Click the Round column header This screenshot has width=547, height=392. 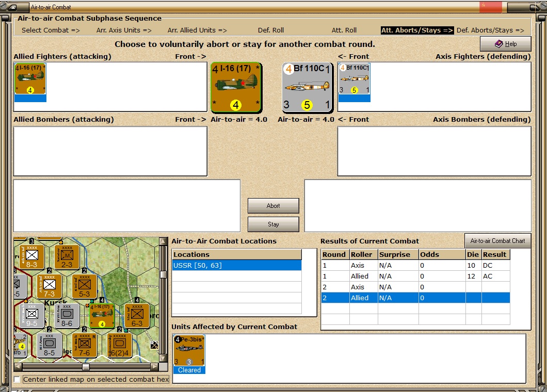335,255
